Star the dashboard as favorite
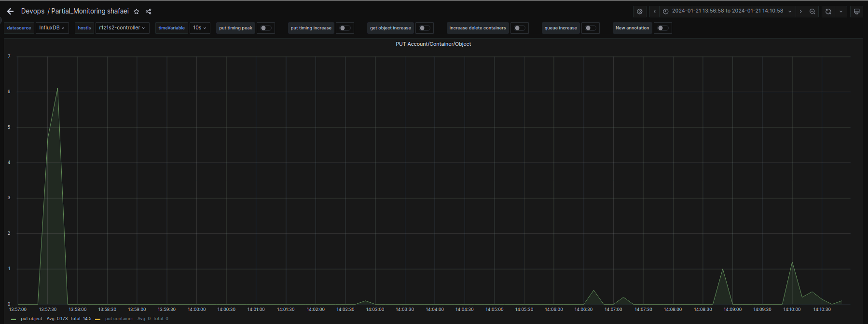The image size is (868, 324). coord(137,12)
